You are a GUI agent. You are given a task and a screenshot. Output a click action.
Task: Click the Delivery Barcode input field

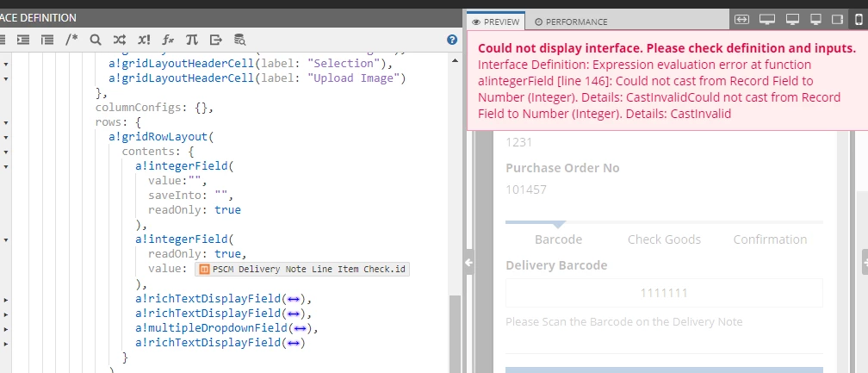tap(664, 292)
